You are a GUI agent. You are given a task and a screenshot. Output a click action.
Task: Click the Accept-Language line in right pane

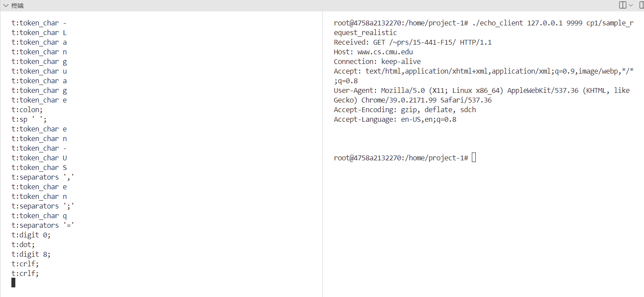[x=395, y=119]
